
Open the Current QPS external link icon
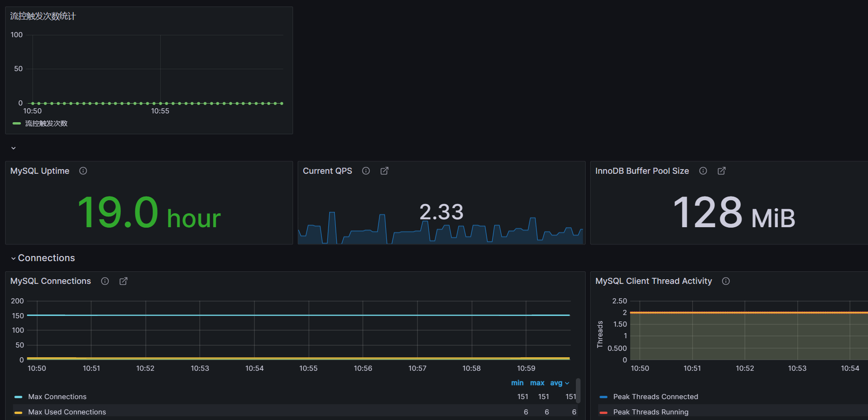coord(385,171)
